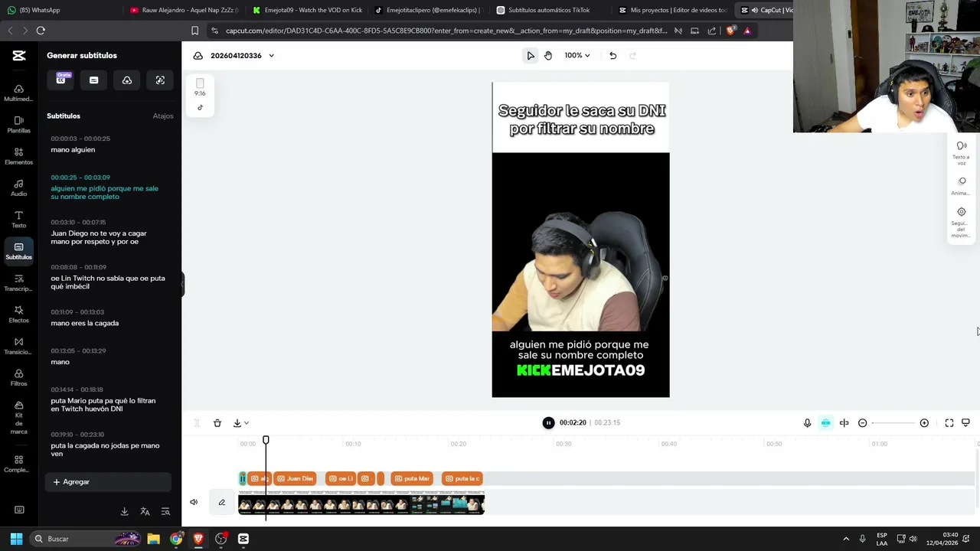This screenshot has width=980, height=551.
Task: Toggle fullscreen preview
Action: click(x=949, y=422)
